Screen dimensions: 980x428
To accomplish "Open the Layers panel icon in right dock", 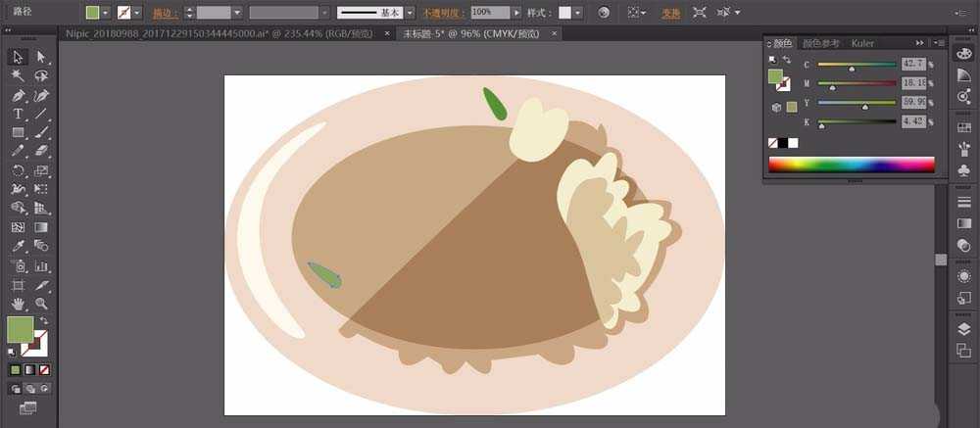I will [963, 330].
